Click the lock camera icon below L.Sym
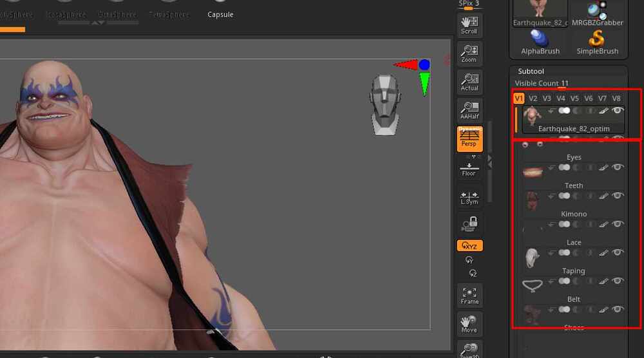644x358 pixels. tap(469, 224)
